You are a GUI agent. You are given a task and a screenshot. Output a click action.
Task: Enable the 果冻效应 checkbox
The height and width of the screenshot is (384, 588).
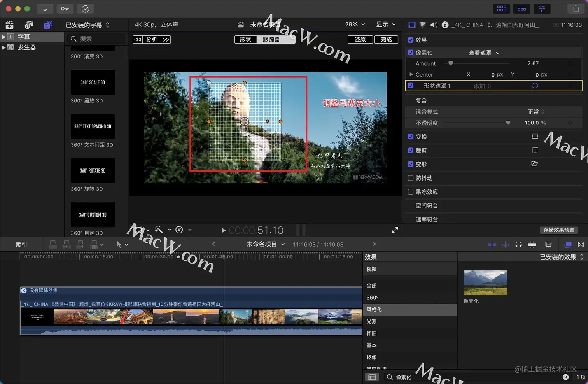pyautogui.click(x=411, y=192)
